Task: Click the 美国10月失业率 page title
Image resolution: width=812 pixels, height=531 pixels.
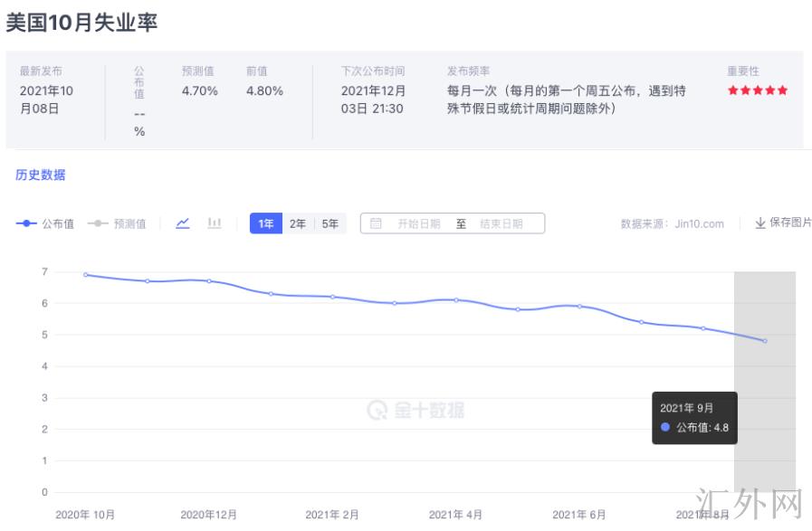Action: [81, 24]
